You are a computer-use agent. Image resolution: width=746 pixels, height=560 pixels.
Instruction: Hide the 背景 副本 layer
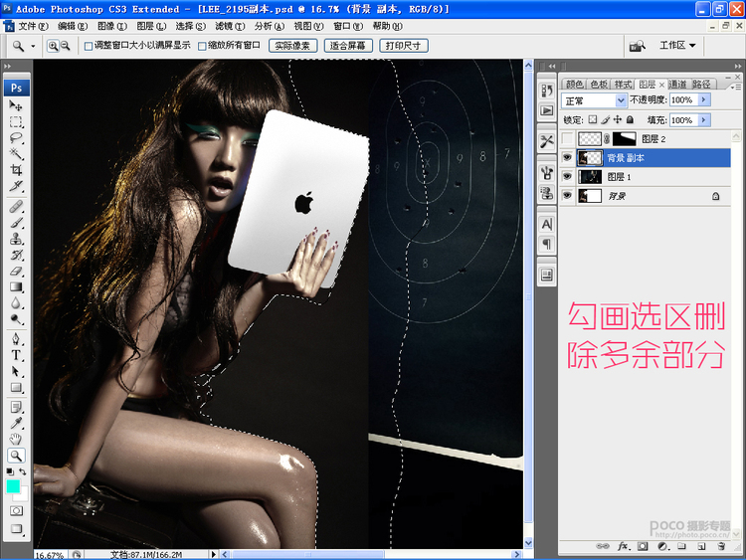[x=567, y=157]
